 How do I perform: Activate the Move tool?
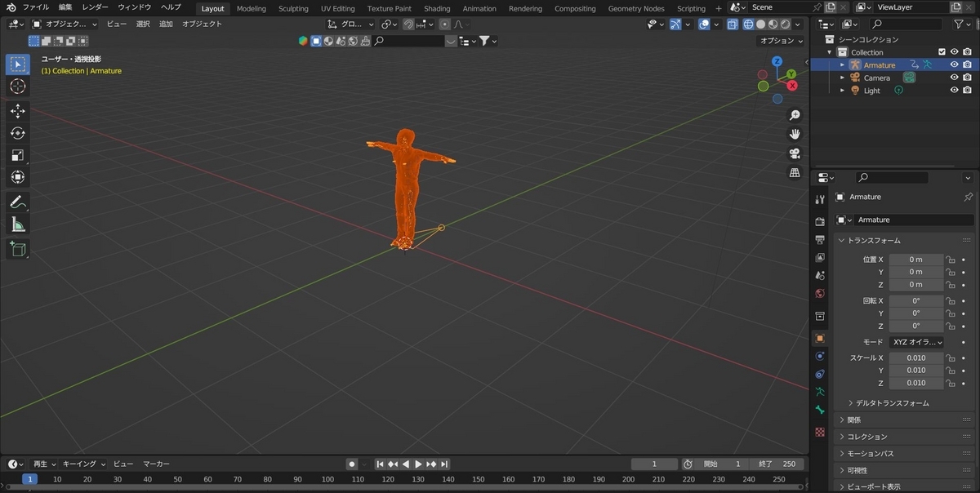(18, 110)
